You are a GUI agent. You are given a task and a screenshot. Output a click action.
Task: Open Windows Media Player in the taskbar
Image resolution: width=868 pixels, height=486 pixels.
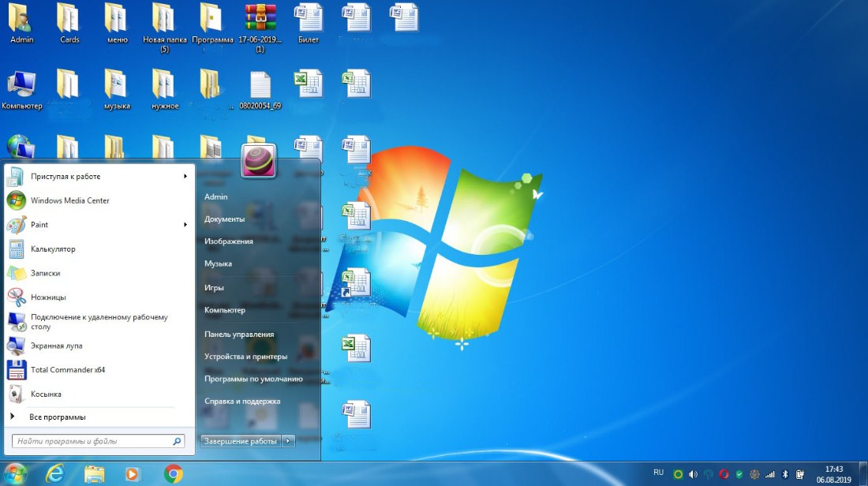click(133, 473)
